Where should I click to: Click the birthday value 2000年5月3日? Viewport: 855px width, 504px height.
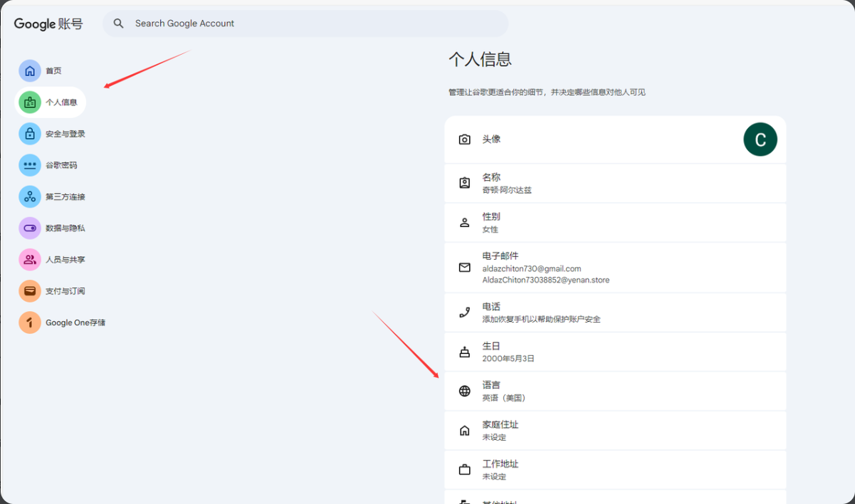[508, 358]
